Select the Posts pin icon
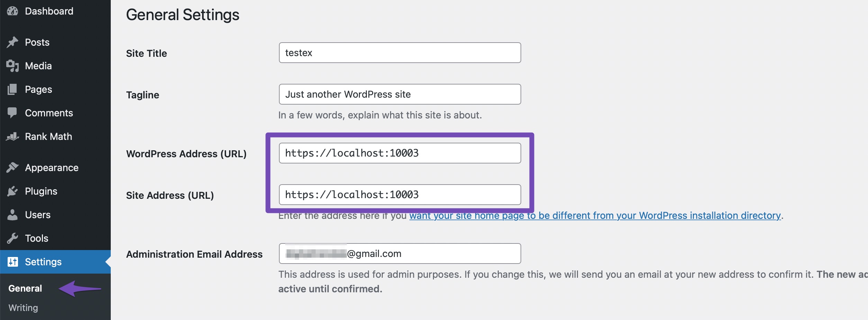868x320 pixels. (x=13, y=42)
